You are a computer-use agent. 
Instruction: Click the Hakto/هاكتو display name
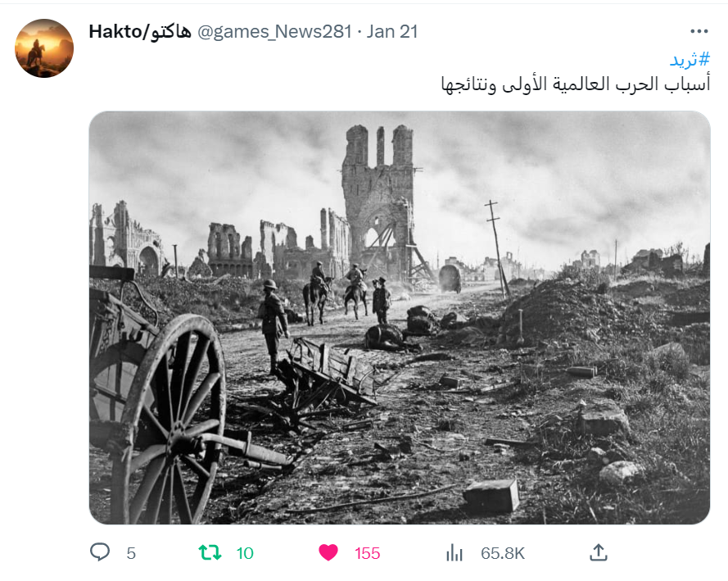140,32
